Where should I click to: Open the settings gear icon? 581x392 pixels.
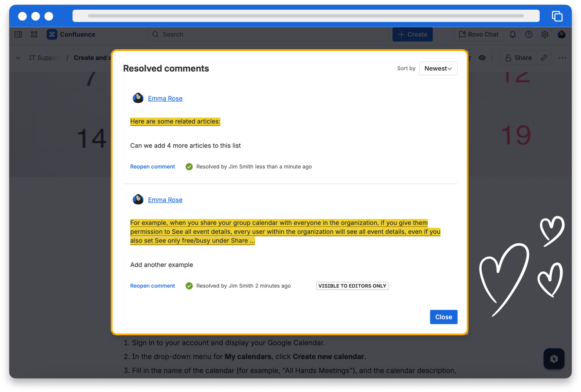[x=545, y=34]
